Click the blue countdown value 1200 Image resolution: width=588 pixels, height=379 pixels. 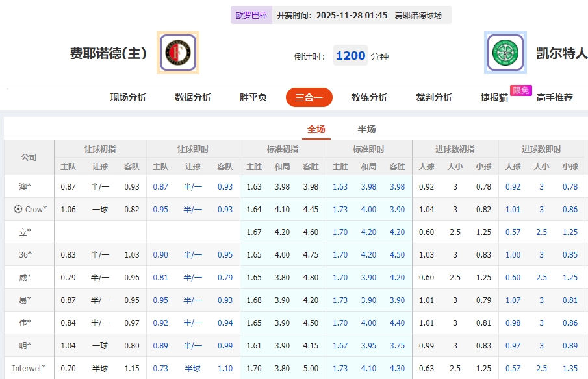(x=350, y=55)
